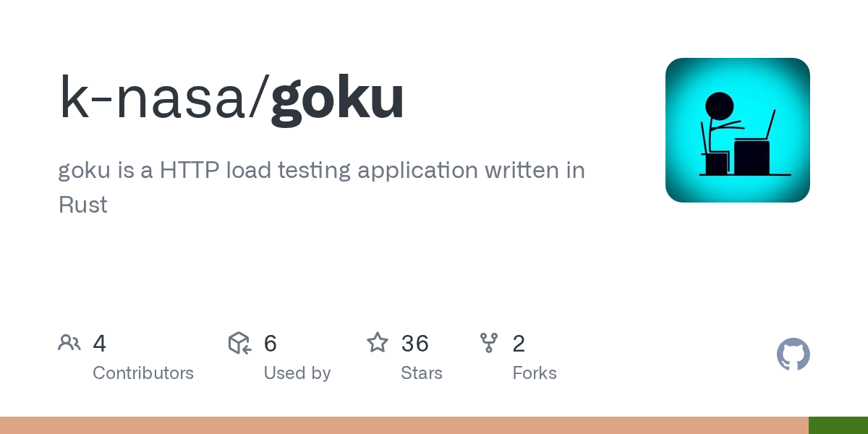
Task: Click the Forks label
Action: click(x=535, y=373)
